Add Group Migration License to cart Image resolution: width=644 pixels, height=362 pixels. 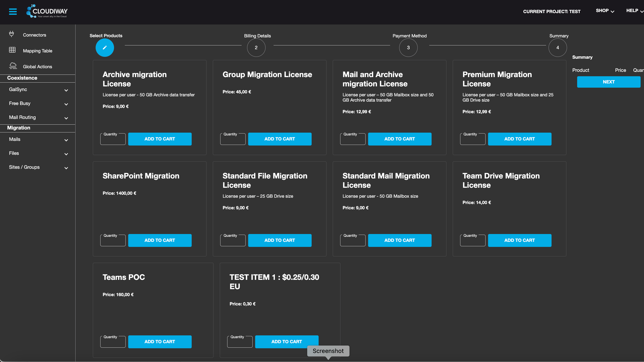point(279,139)
